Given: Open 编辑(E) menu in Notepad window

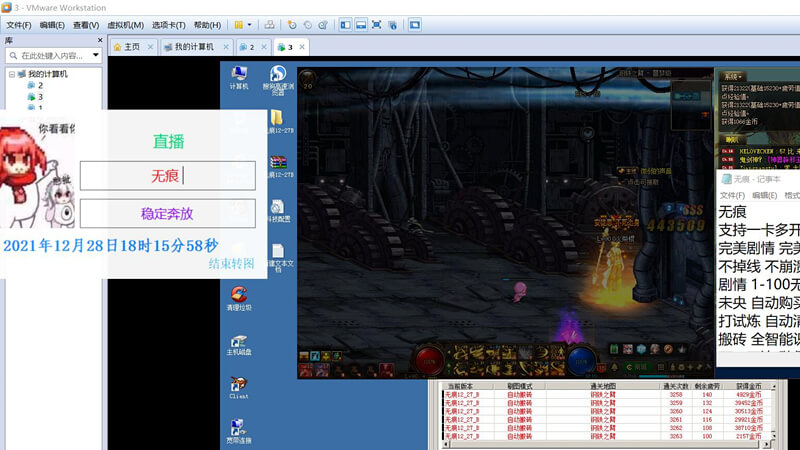Looking at the screenshot, I should (x=764, y=195).
